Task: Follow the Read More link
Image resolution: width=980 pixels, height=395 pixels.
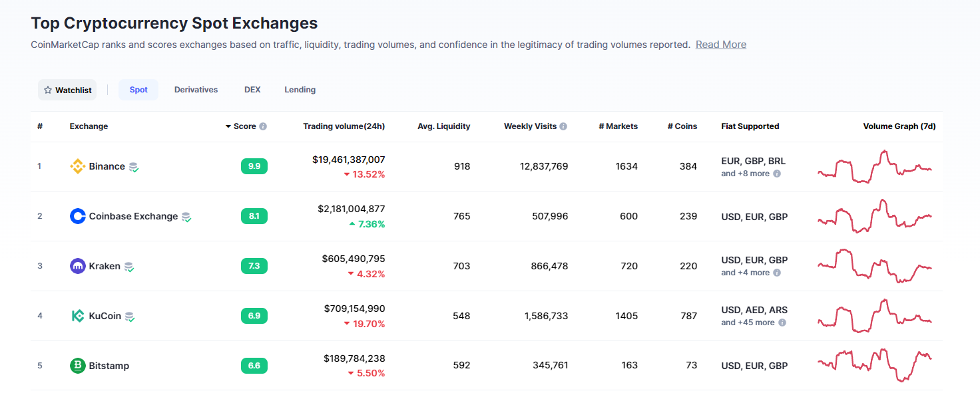Action: click(721, 45)
